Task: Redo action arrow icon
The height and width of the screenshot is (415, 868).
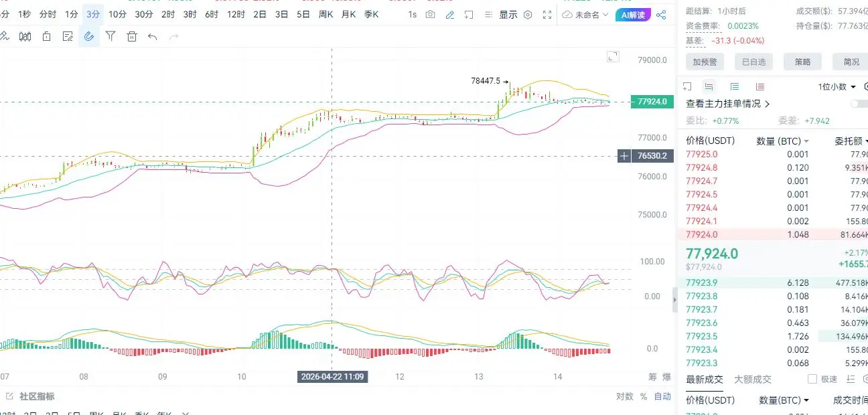Action: coord(174,37)
